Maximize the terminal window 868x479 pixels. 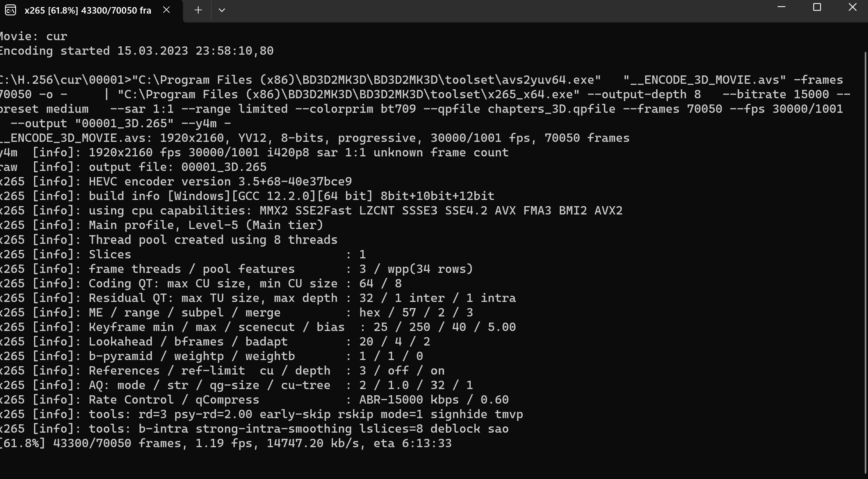click(817, 7)
